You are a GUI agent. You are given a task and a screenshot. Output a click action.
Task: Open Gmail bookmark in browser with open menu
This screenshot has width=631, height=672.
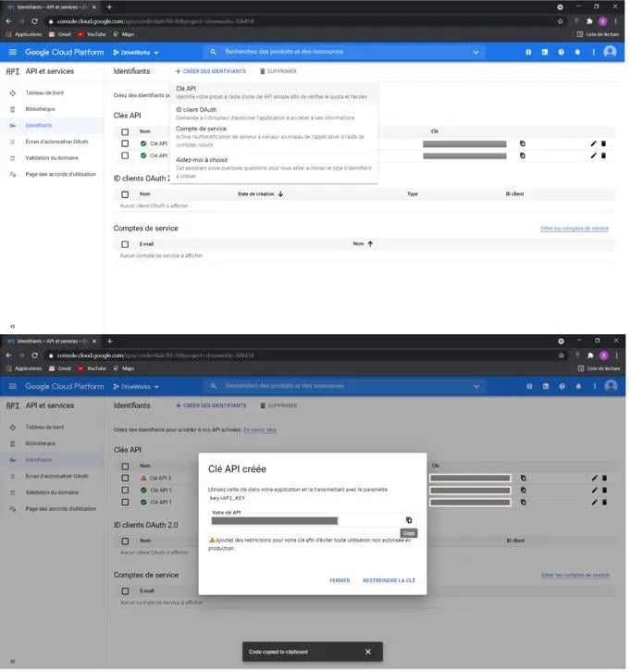60,34
